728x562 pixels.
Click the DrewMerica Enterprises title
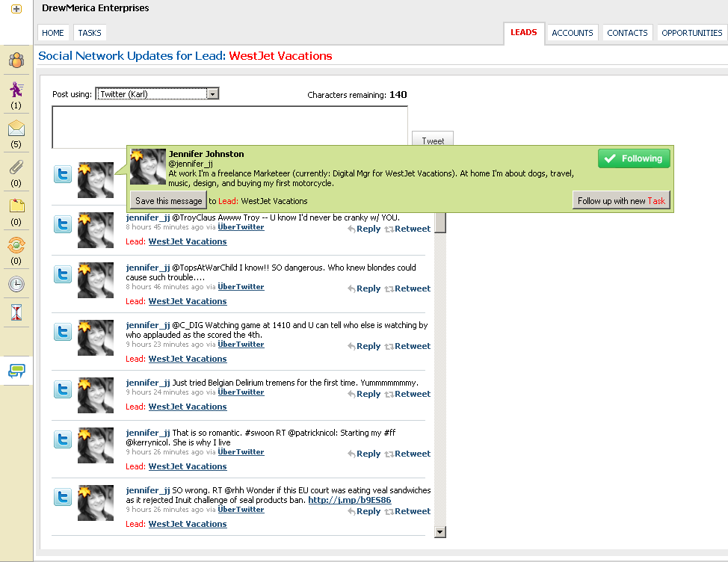point(95,8)
